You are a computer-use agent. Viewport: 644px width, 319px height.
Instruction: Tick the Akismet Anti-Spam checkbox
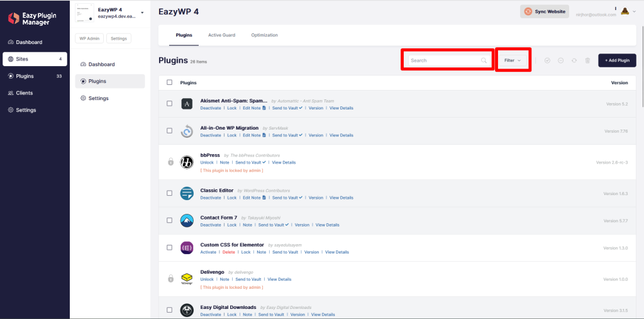(170, 104)
